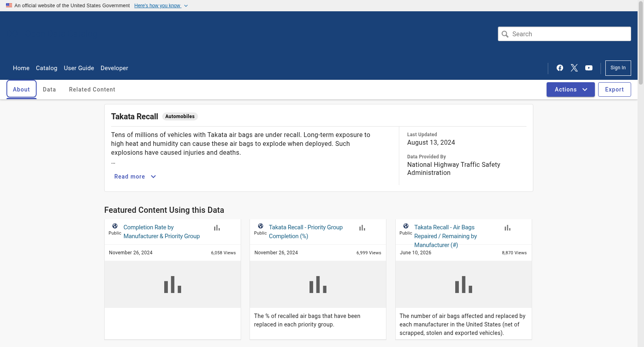The image size is (644, 347).
Task: Click the Sign In button
Action: coord(618,68)
